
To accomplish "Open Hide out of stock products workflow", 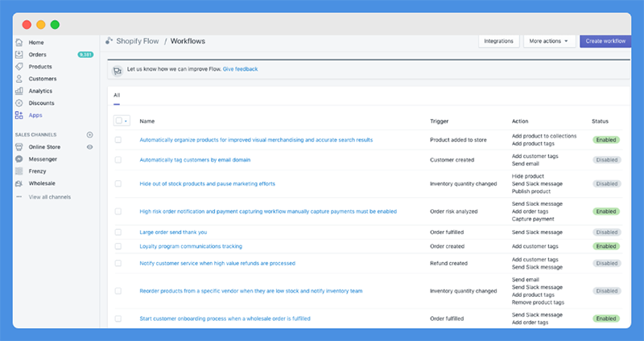I will pyautogui.click(x=208, y=184).
